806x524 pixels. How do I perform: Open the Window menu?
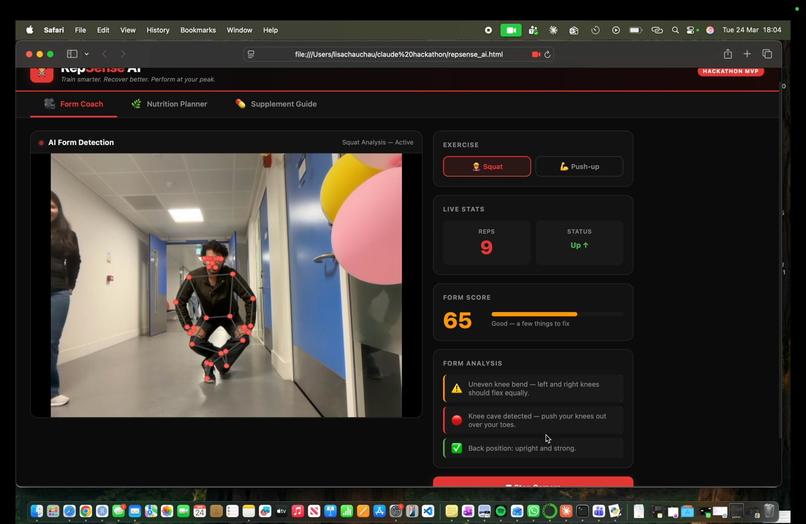click(240, 30)
